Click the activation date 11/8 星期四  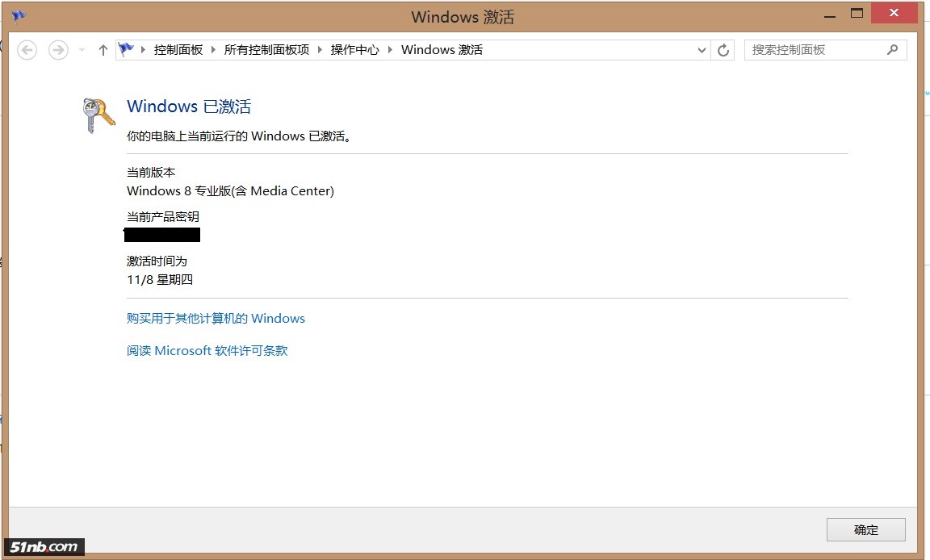point(160,279)
